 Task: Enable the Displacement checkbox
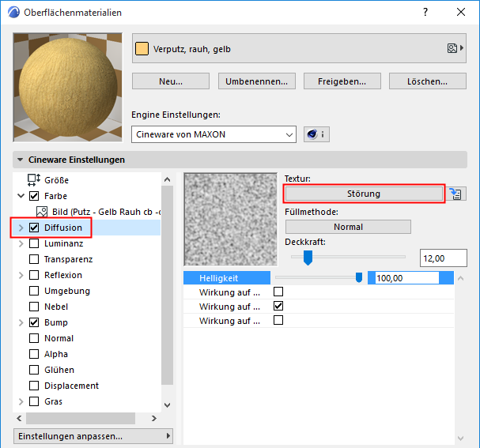[x=34, y=386]
